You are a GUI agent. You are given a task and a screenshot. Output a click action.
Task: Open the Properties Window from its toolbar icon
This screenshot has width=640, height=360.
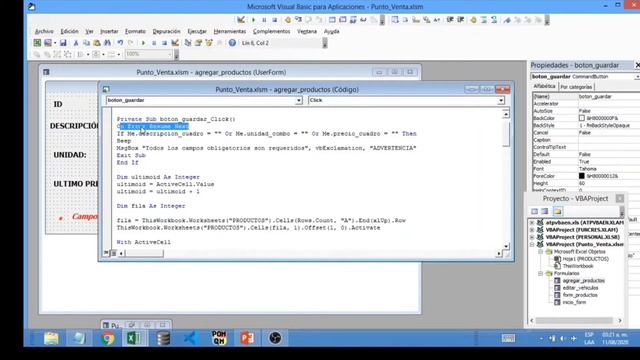[198, 43]
